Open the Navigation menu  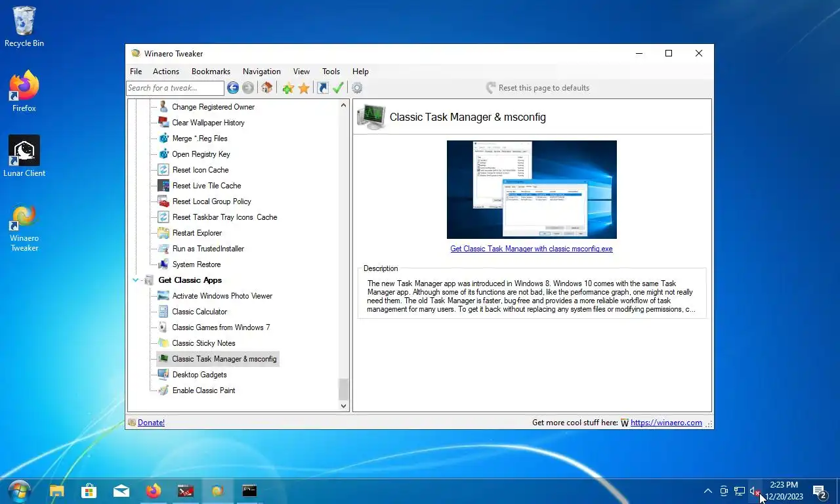(x=262, y=72)
